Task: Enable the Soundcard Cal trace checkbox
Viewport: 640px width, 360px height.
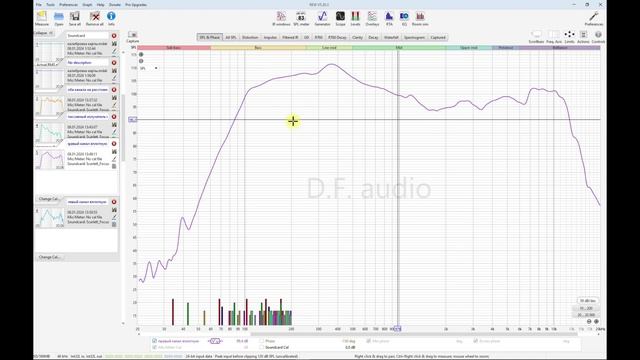Action: coord(262,347)
